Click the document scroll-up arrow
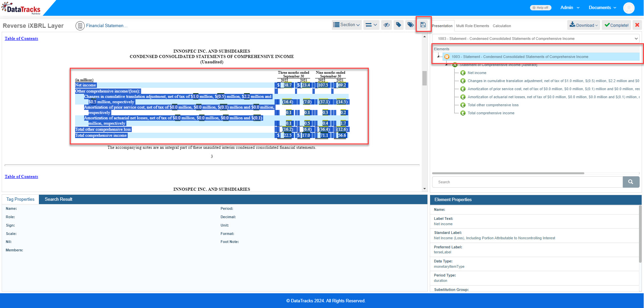 point(424,37)
